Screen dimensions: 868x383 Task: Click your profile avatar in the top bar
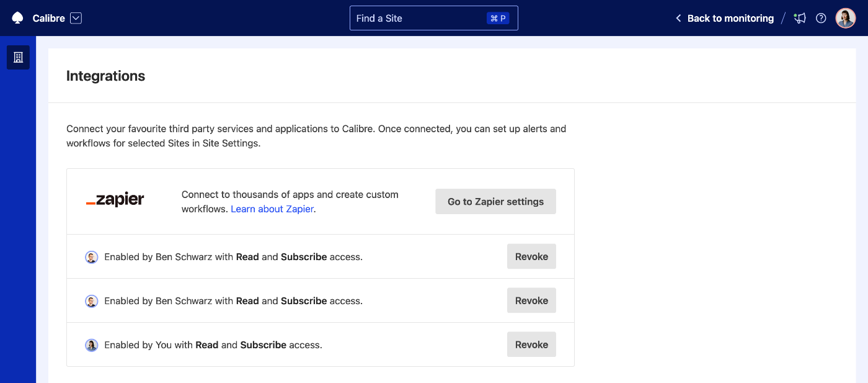click(x=845, y=18)
